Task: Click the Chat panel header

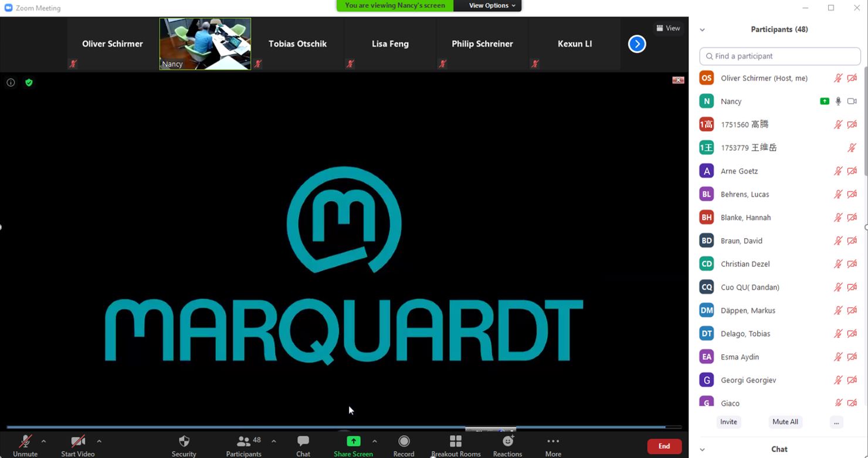Action: 779,449
